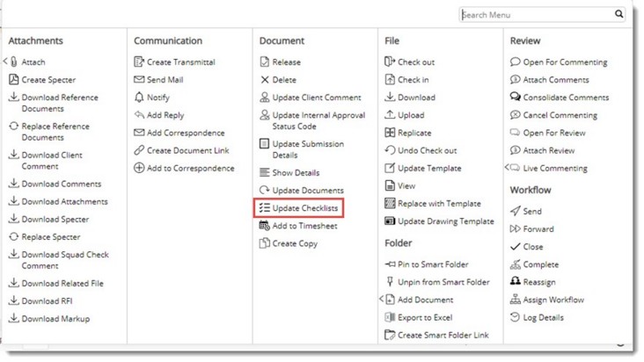The height and width of the screenshot is (362, 644).
Task: Click the Pin to Smart Folder icon
Action: point(391,264)
